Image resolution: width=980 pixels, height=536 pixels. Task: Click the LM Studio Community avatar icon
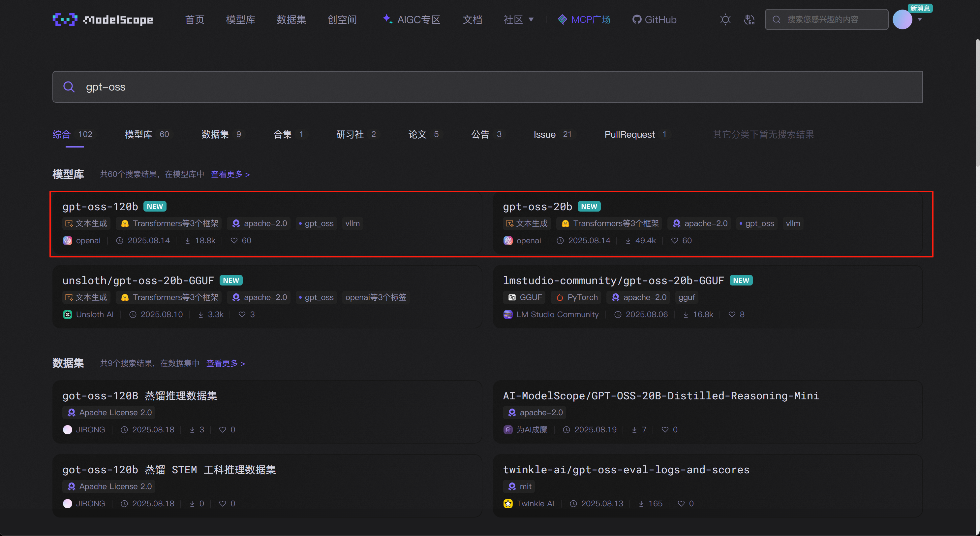click(508, 315)
